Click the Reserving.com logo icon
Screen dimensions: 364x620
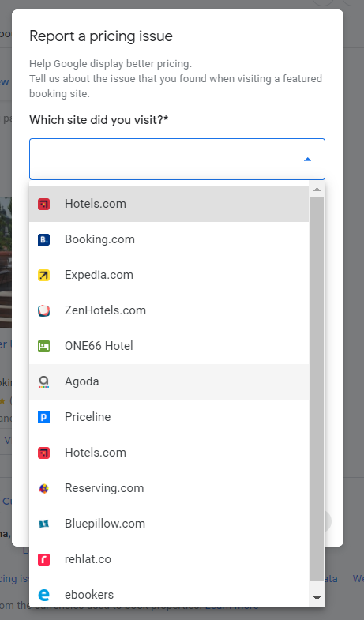44,488
